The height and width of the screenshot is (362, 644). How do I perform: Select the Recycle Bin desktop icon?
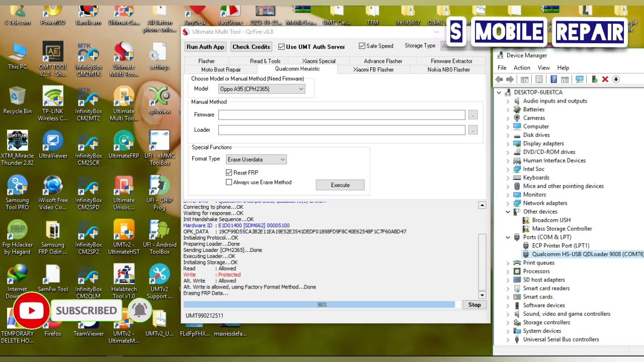pos(17,101)
